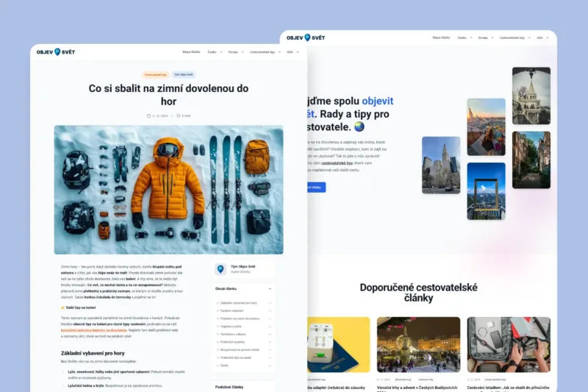
Task: Collapse the Obsah článku table of contents
Action: [270, 289]
